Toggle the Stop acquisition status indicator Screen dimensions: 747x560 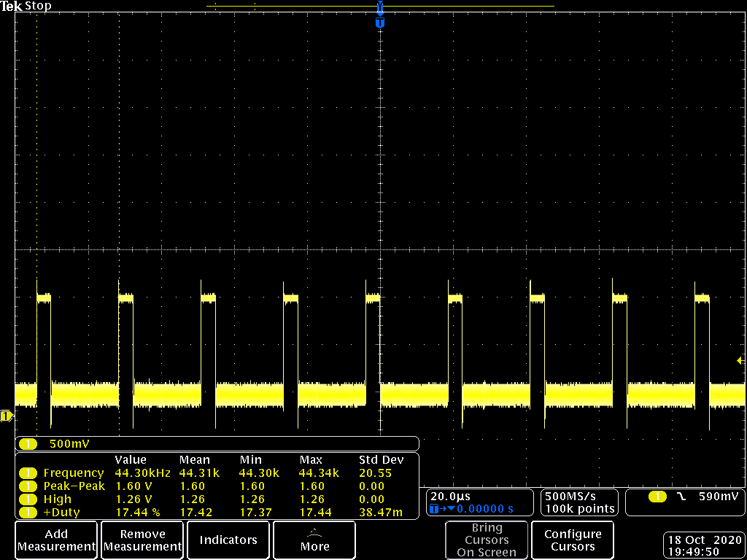(38, 6)
